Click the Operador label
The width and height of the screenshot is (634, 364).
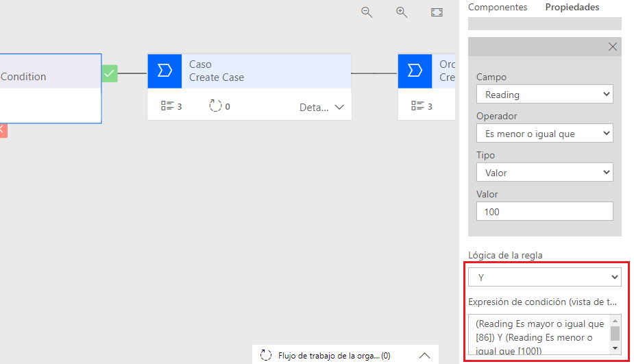[x=496, y=116]
